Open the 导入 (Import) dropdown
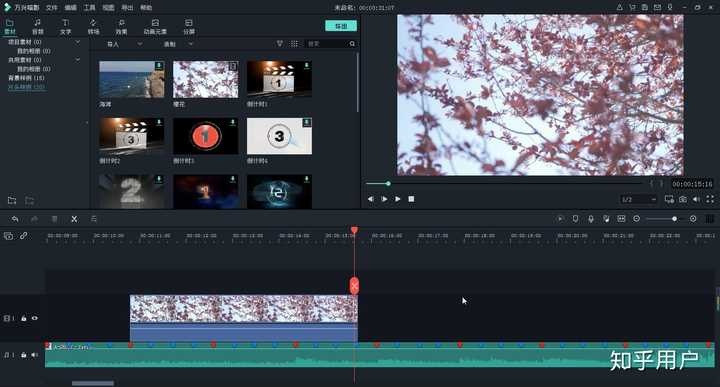The height and width of the screenshot is (387, 720). pyautogui.click(x=124, y=44)
